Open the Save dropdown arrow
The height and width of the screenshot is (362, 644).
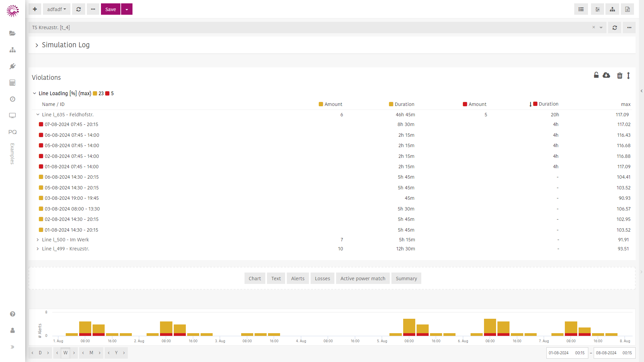coord(126,9)
